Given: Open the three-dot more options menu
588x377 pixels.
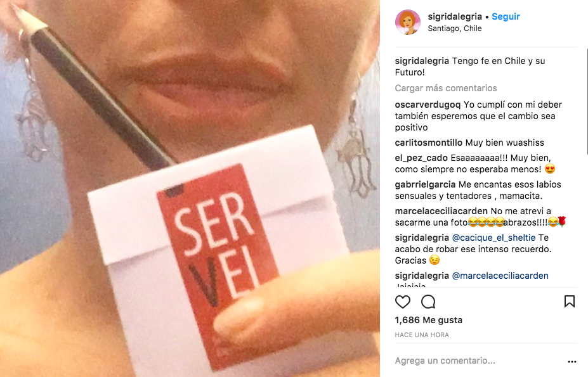Looking at the screenshot, I should tap(572, 362).
